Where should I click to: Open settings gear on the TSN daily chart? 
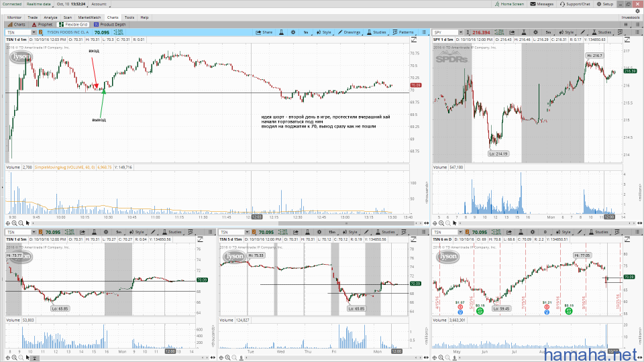[532, 232]
